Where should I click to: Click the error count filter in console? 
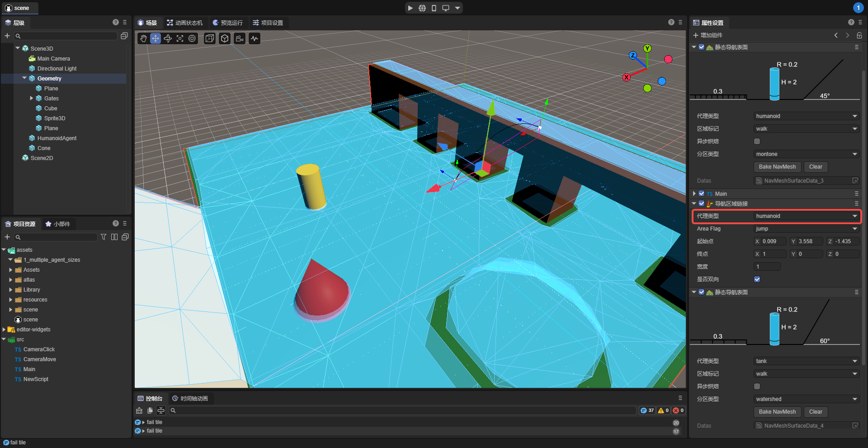[678, 410]
